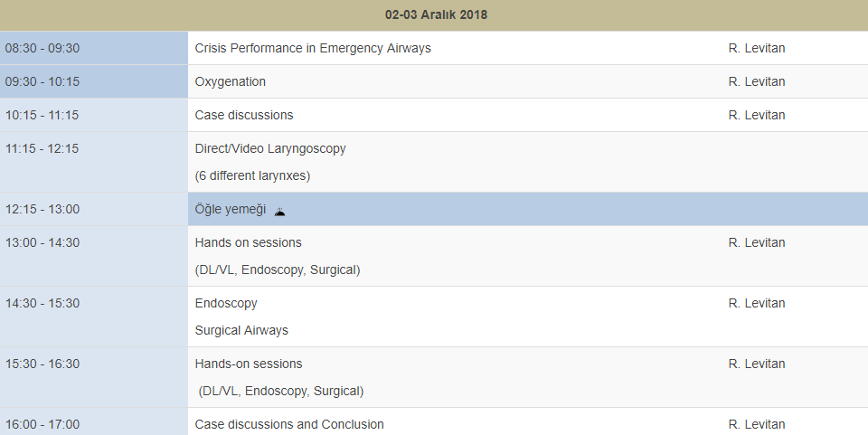Select R. Levitan in the Endoscopy row
This screenshot has height=435, width=868.
tap(757, 303)
